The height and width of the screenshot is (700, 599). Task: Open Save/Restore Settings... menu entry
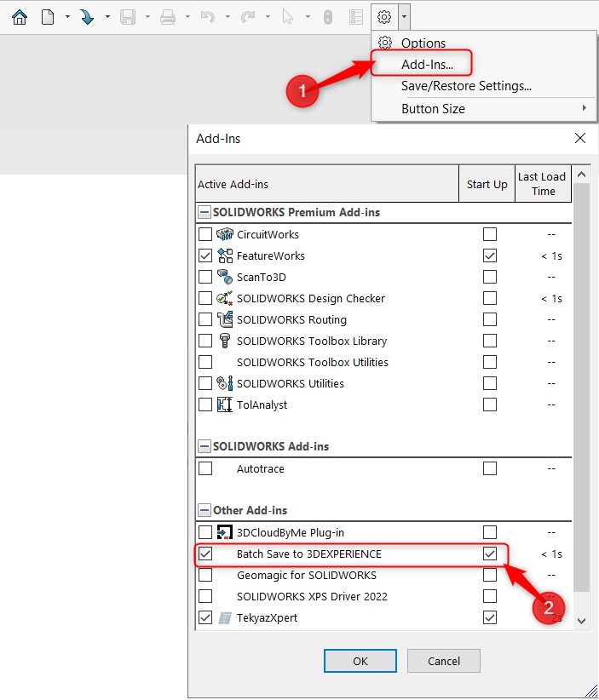point(466,86)
